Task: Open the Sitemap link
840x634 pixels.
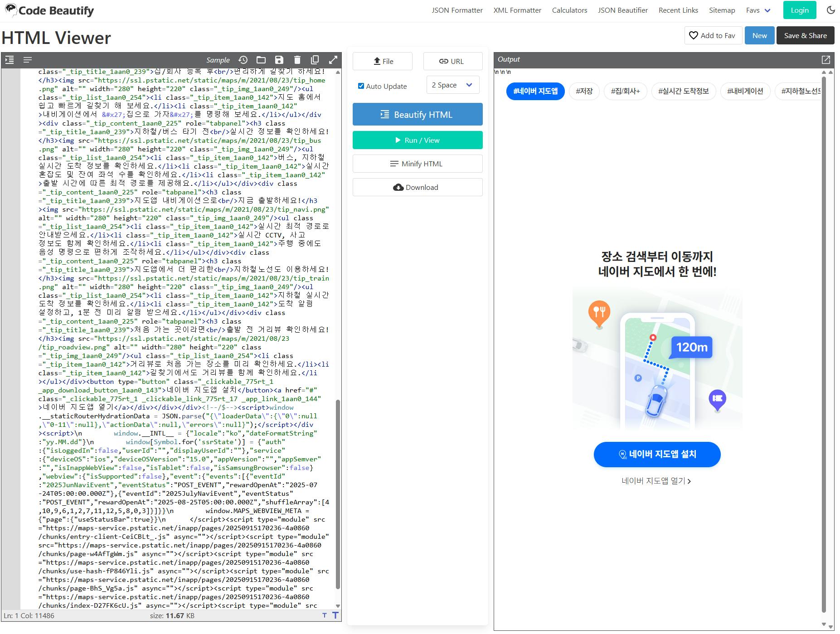Action: (x=722, y=10)
